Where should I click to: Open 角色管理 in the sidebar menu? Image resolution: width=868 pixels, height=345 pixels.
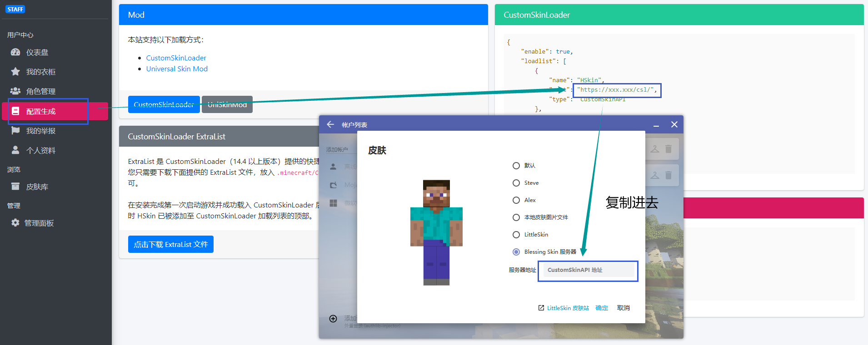[55, 91]
